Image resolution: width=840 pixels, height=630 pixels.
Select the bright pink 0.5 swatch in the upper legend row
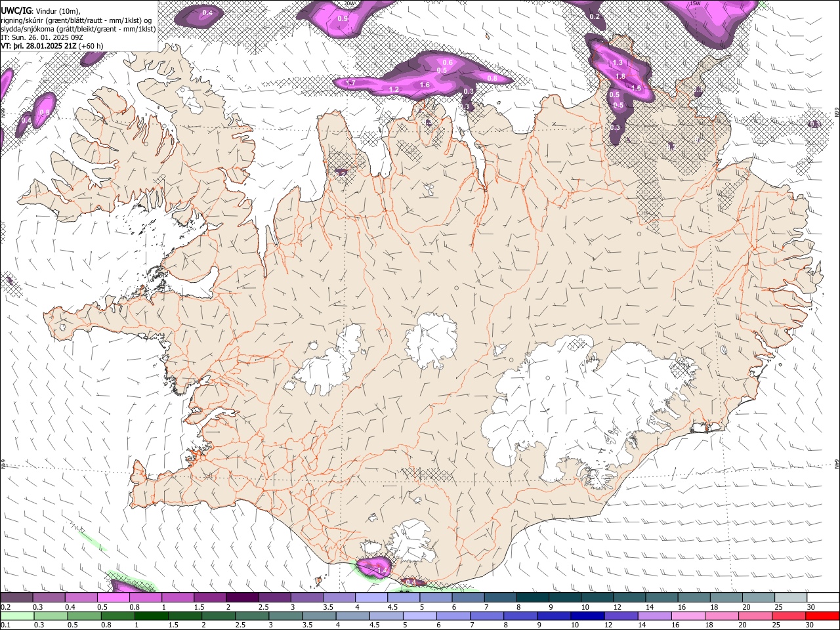pos(113,598)
